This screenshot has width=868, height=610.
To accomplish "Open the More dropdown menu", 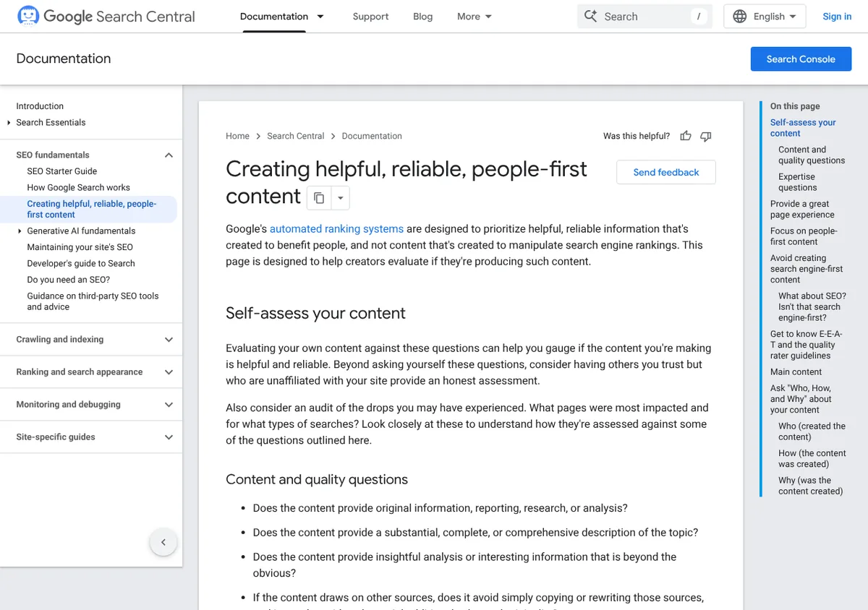I will tap(475, 16).
